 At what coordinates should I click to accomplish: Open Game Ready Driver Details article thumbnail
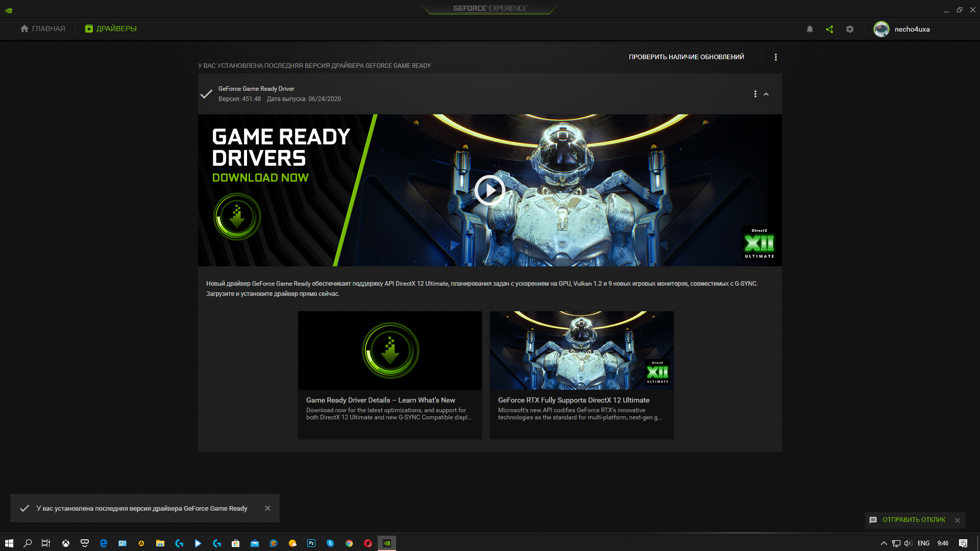(x=390, y=350)
